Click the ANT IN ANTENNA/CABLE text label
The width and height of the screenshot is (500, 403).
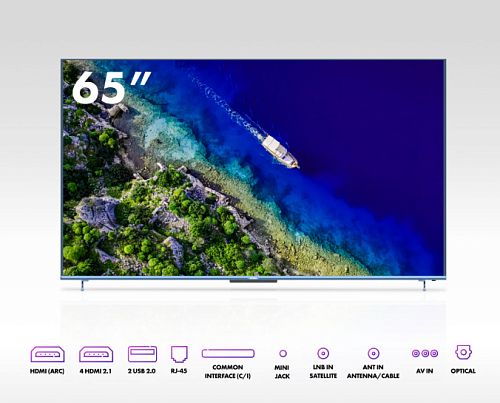[373, 372]
